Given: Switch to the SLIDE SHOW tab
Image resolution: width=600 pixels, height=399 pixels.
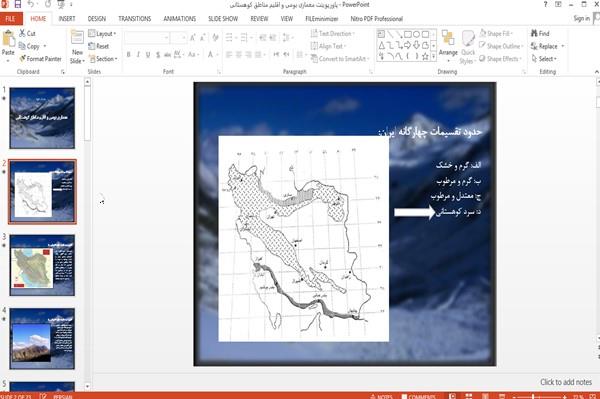Looking at the screenshot, I should point(223,18).
